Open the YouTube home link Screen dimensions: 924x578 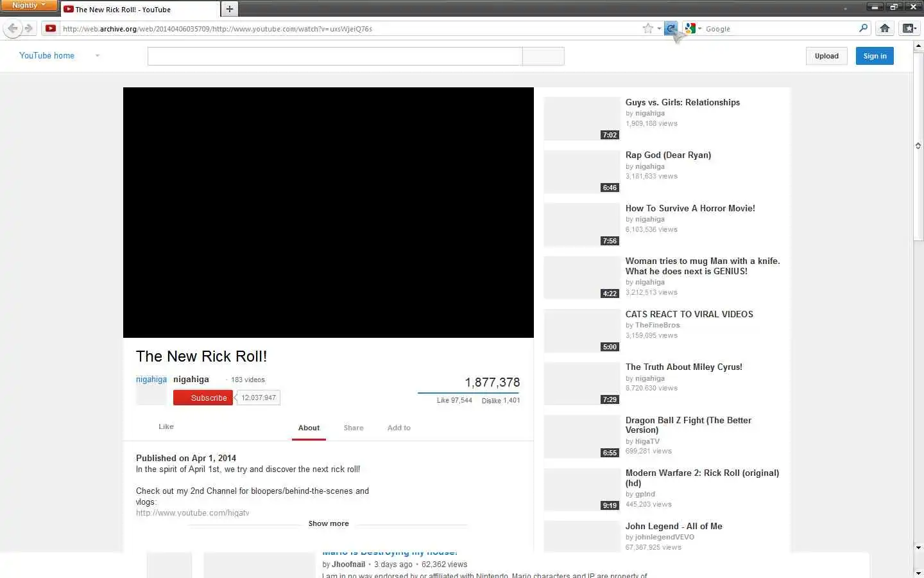[47, 56]
